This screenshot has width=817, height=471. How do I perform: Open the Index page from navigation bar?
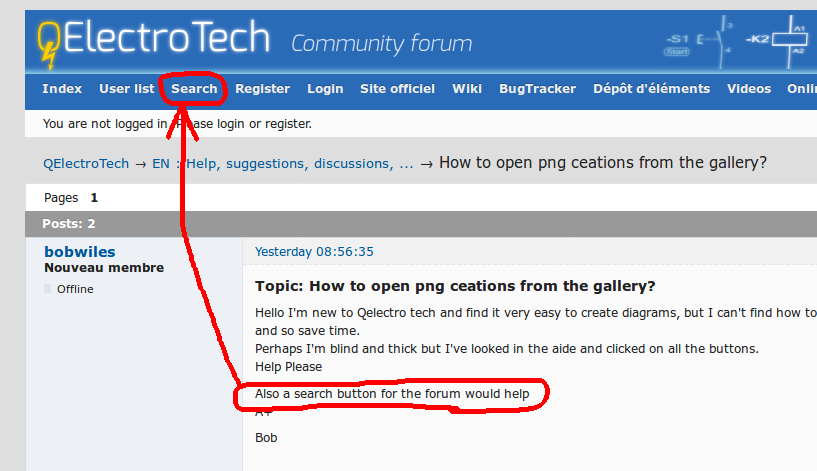[x=62, y=89]
